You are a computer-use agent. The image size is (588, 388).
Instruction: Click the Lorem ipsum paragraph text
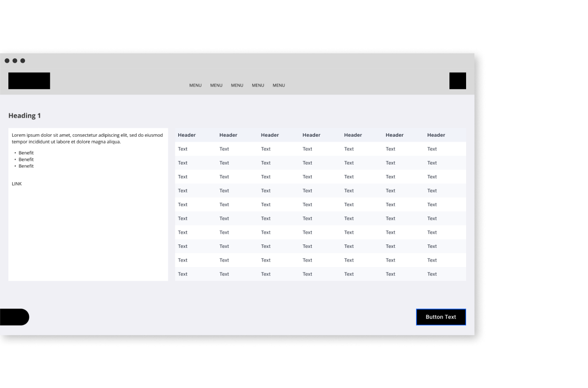point(87,138)
